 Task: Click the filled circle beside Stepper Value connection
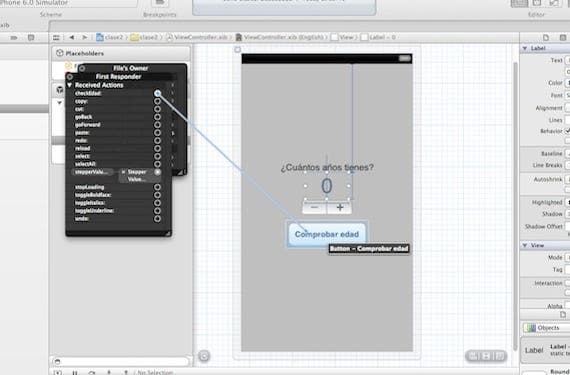[x=157, y=172]
